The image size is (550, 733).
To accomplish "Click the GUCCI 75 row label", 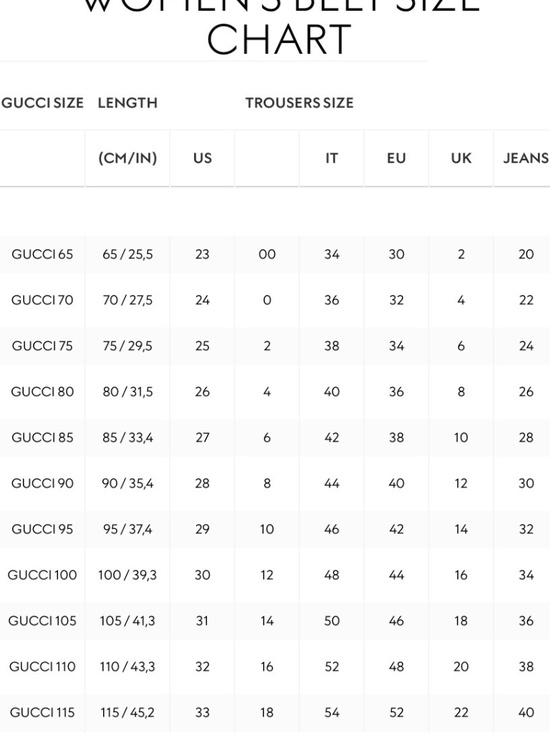I will pos(42,346).
